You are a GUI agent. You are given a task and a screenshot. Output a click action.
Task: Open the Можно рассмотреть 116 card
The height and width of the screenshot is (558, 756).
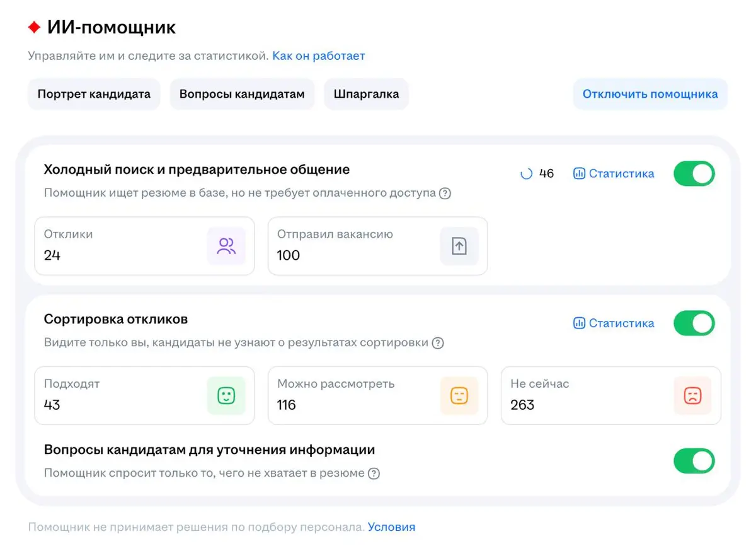tap(377, 396)
